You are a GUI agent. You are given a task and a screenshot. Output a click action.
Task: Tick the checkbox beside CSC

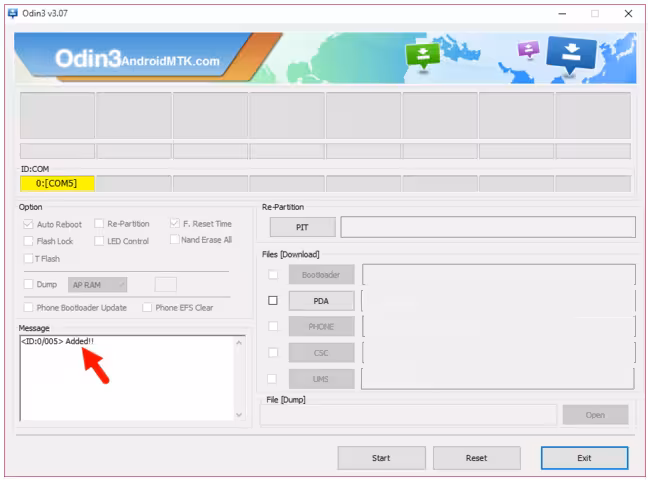click(273, 352)
